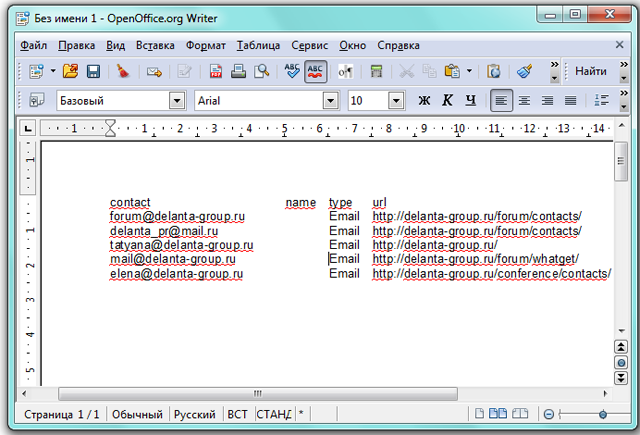Screen dimensions: 640x435
Task: Select single page view layout icon
Action: (x=480, y=414)
